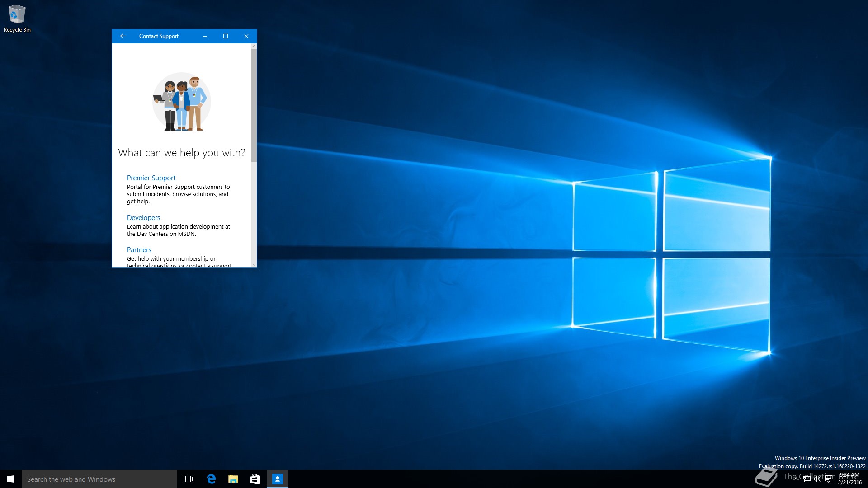Open the Premier Support link
The image size is (868, 488).
point(151,178)
